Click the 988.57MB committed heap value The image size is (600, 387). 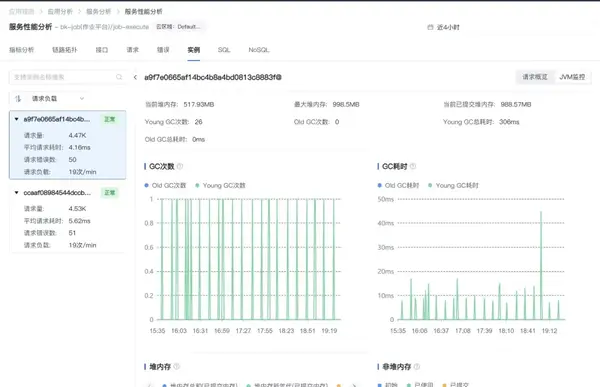click(x=516, y=105)
